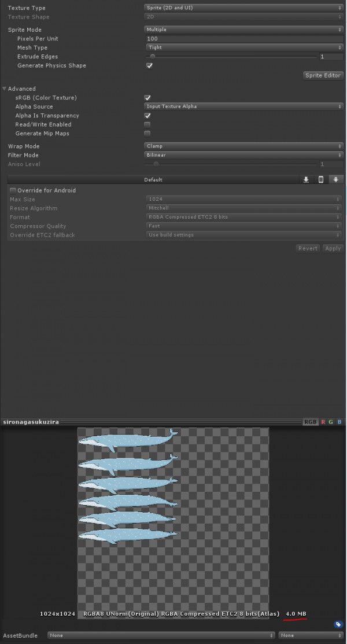Viewport: 347px width, 644px height.
Task: Switch to the iPhone platform tab
Action: pos(321,179)
